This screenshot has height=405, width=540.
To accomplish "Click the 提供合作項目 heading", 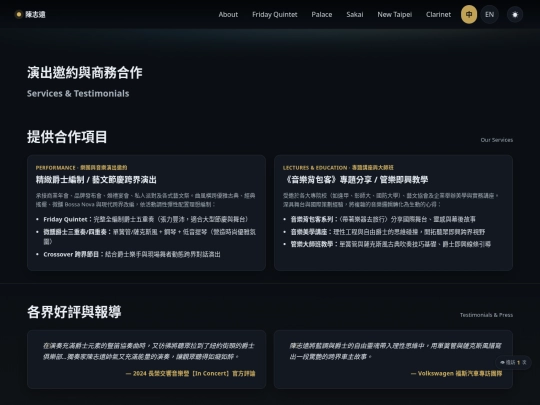I will pos(67,137).
